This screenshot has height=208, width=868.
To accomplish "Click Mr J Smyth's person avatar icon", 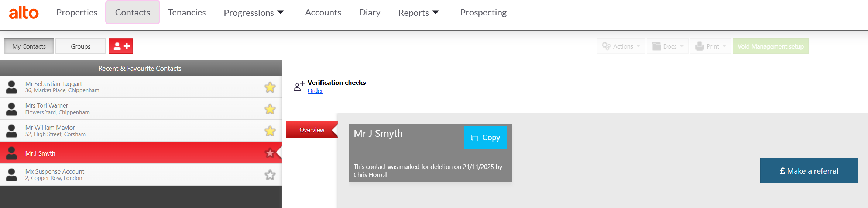I will (11, 153).
